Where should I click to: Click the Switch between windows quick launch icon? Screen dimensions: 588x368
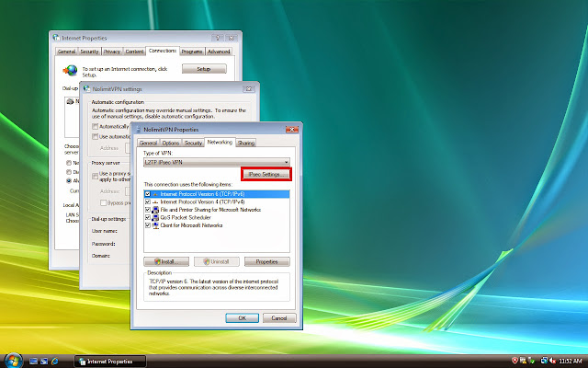point(44,362)
